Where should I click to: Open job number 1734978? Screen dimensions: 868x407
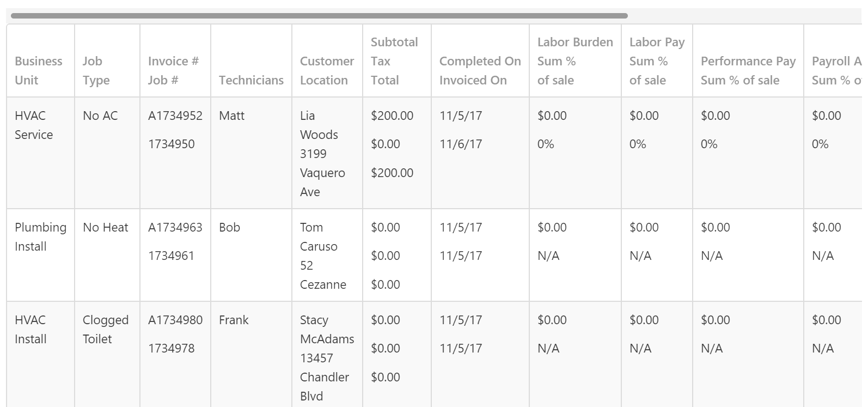tap(172, 348)
